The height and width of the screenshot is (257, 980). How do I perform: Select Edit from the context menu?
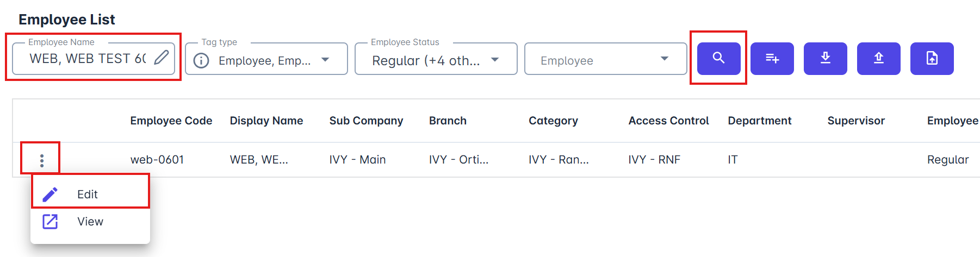pos(87,194)
